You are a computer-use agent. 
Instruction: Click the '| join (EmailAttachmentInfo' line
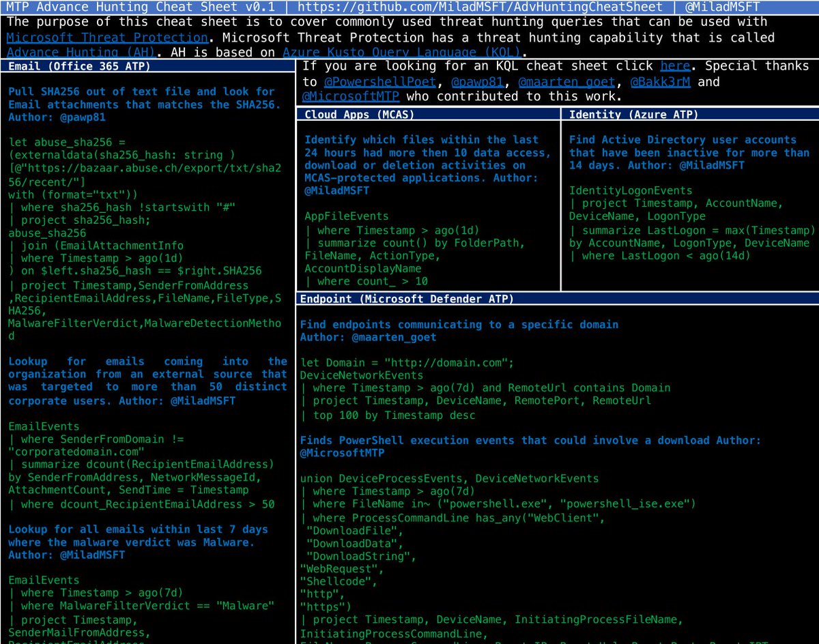click(x=96, y=246)
